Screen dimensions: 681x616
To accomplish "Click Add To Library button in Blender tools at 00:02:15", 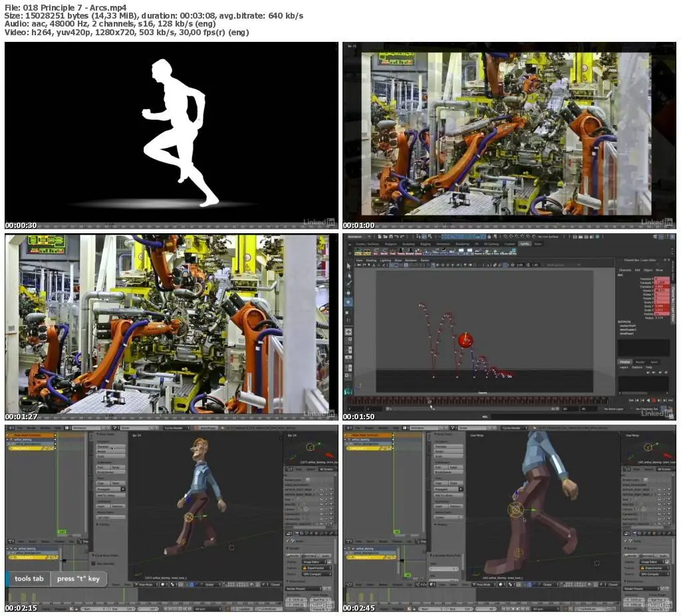I will (111, 495).
